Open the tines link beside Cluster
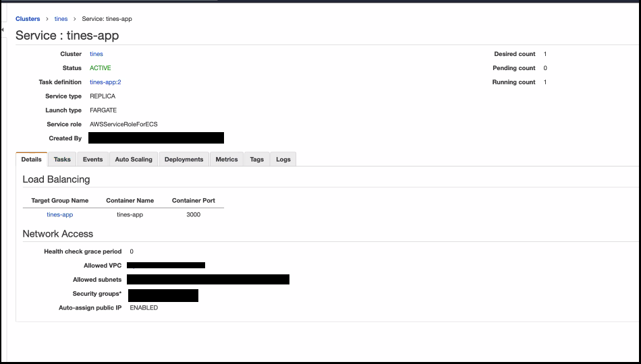Image resolution: width=641 pixels, height=364 pixels. (96, 54)
